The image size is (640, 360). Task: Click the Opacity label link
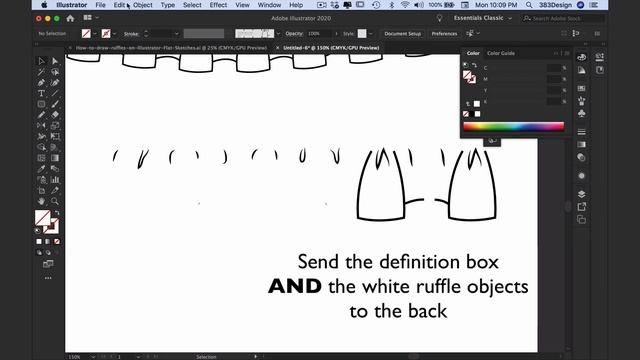(294, 34)
